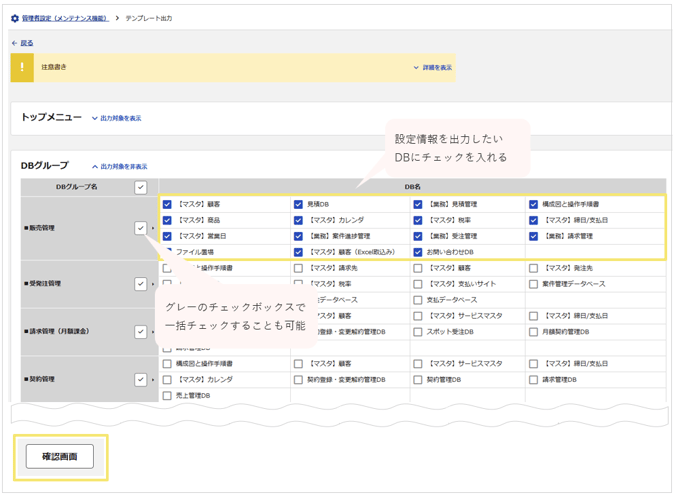Toggle the gray checkbox beside DBグループ名 header
This screenshot has height=497, width=676.
click(141, 187)
